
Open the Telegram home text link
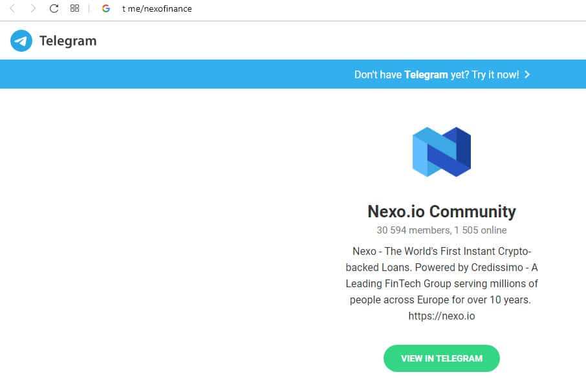pos(68,41)
